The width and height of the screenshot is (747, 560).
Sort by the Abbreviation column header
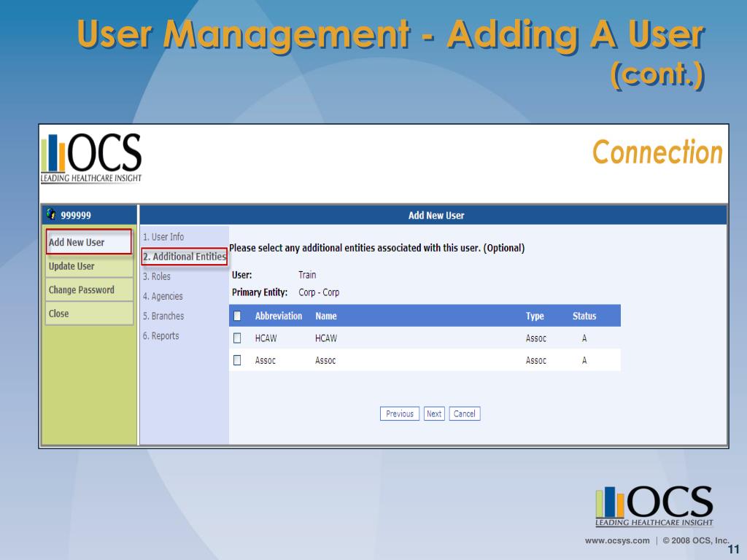click(x=279, y=316)
